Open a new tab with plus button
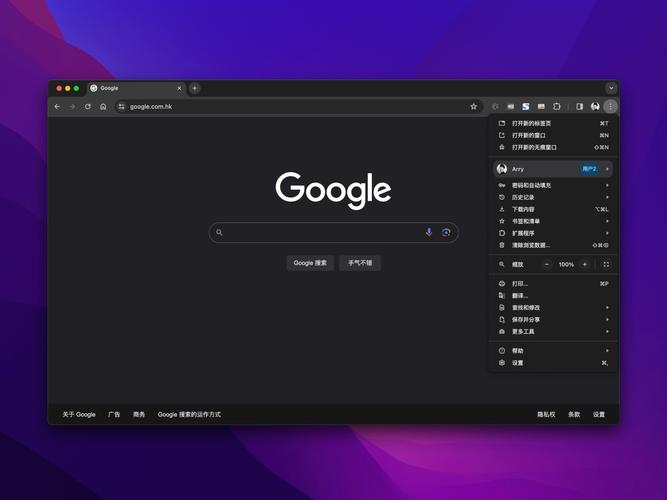 pyautogui.click(x=194, y=88)
